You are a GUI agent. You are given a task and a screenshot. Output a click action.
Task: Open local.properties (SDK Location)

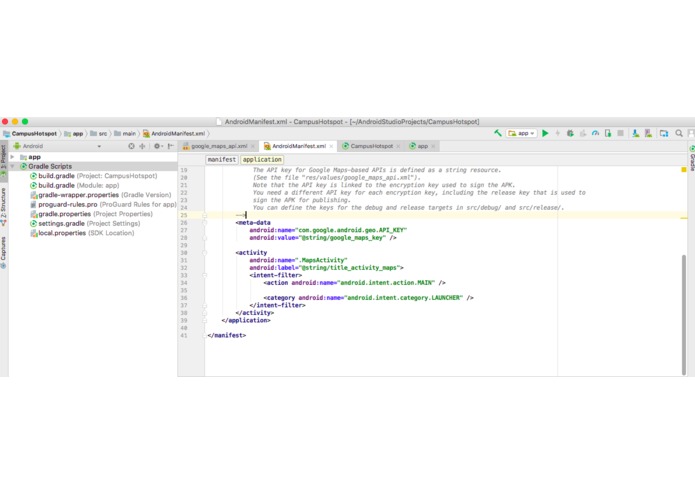[x=82, y=233]
